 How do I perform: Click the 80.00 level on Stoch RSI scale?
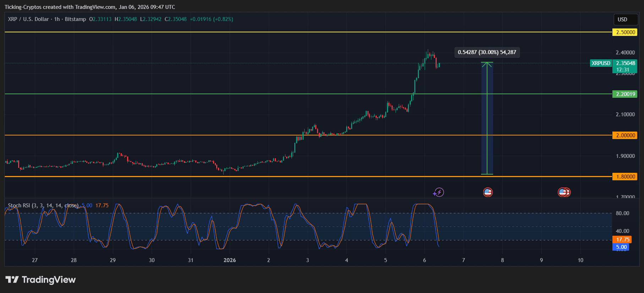(622, 213)
